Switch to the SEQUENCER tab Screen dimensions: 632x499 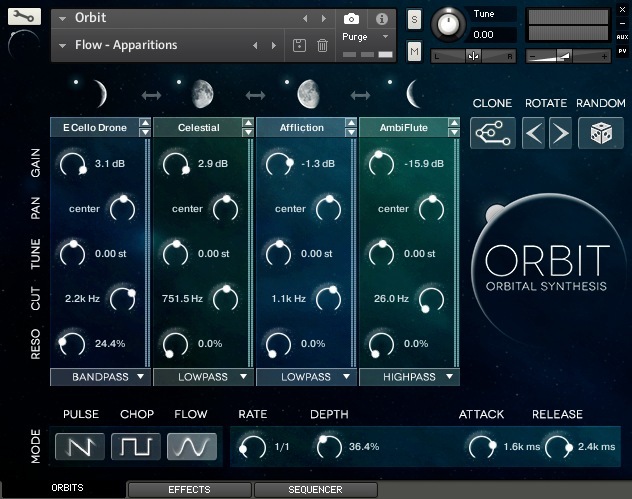[316, 490]
